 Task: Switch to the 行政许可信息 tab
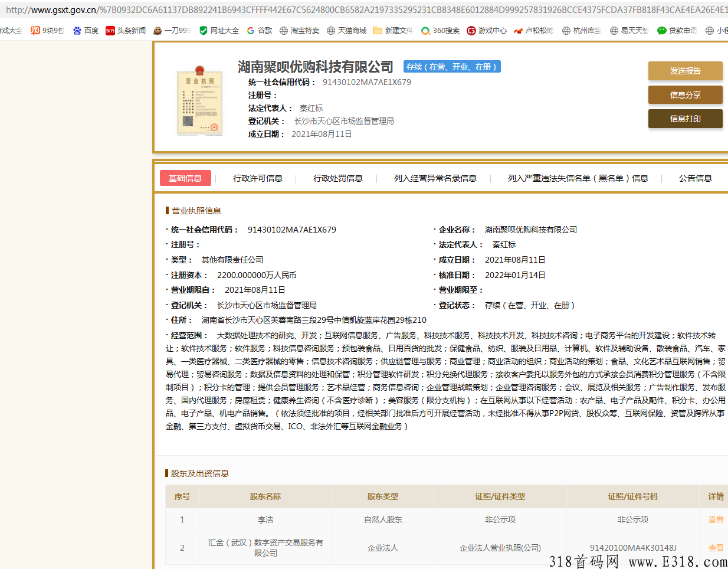tap(258, 178)
